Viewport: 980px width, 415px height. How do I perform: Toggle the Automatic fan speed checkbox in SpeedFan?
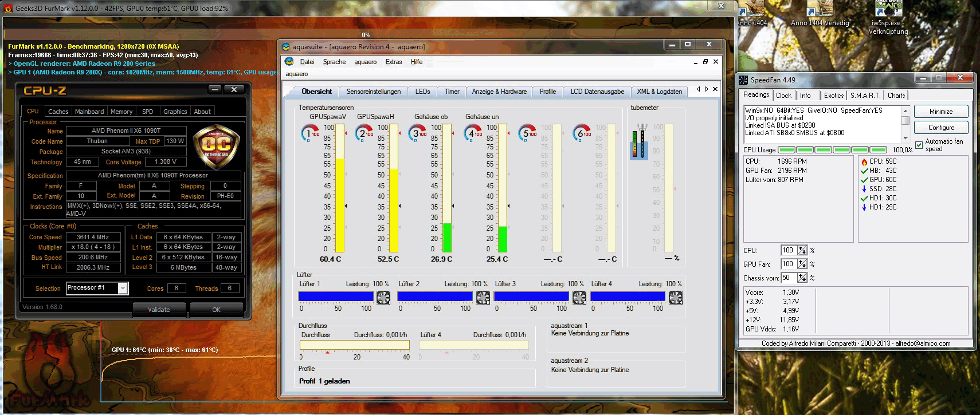click(919, 145)
